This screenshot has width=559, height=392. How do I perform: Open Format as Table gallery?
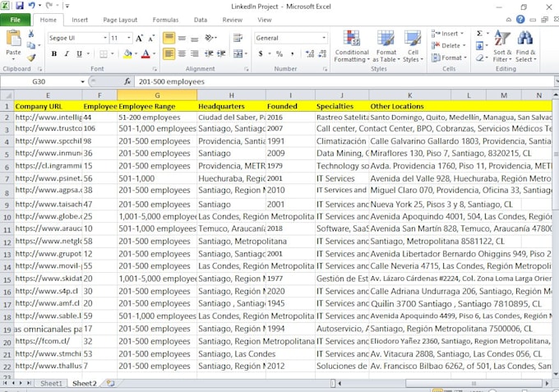point(386,46)
